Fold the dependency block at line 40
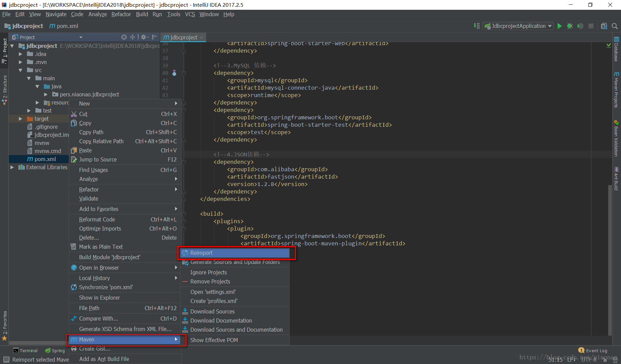Viewport: 621px width, 364px height. 184,73
